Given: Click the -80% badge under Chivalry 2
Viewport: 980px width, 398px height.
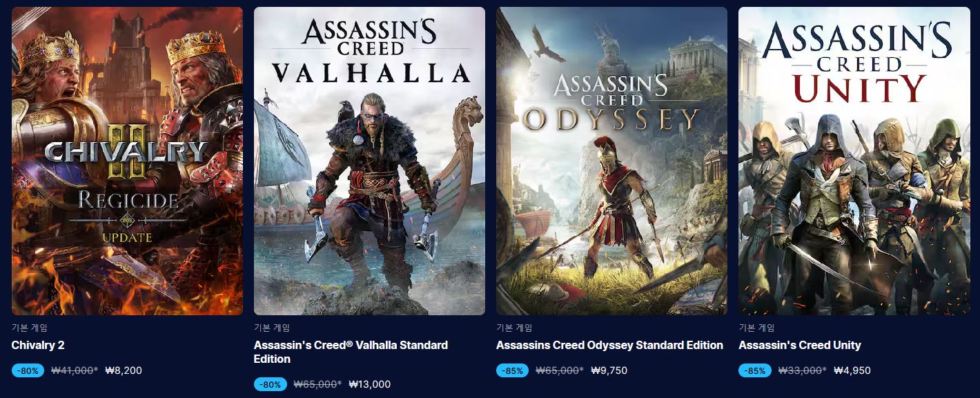Looking at the screenshot, I should (28, 370).
